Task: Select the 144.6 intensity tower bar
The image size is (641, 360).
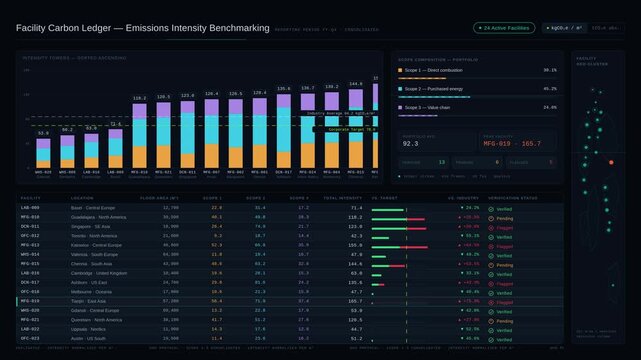Action: click(356, 129)
